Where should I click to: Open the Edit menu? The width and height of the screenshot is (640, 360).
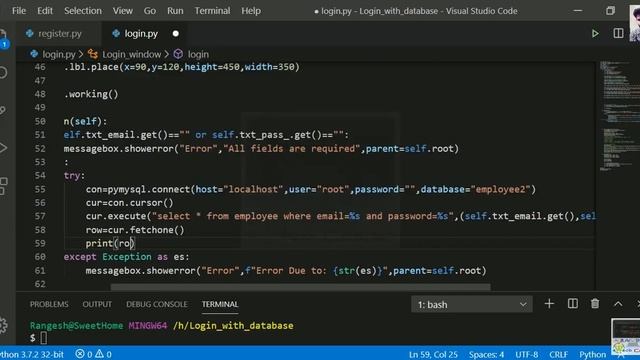coord(44,11)
